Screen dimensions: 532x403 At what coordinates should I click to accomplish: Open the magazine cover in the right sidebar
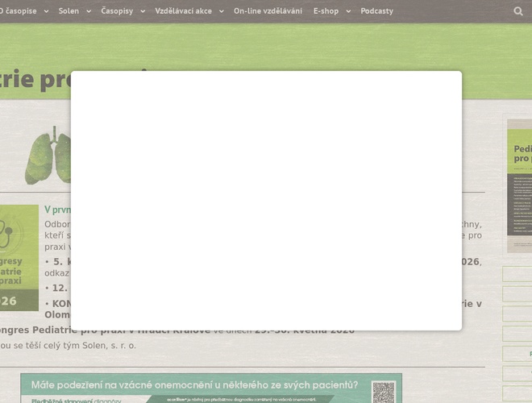pos(519,177)
